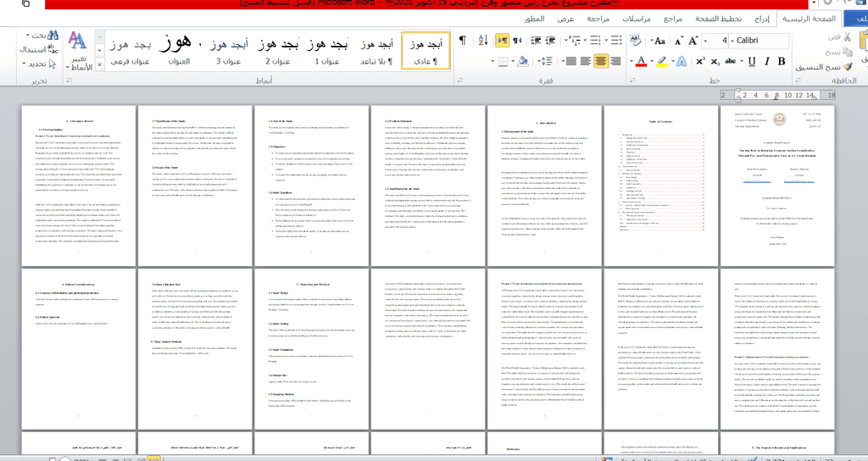Click the استبدال replace button
This screenshot has width=868, height=461.
(x=37, y=49)
